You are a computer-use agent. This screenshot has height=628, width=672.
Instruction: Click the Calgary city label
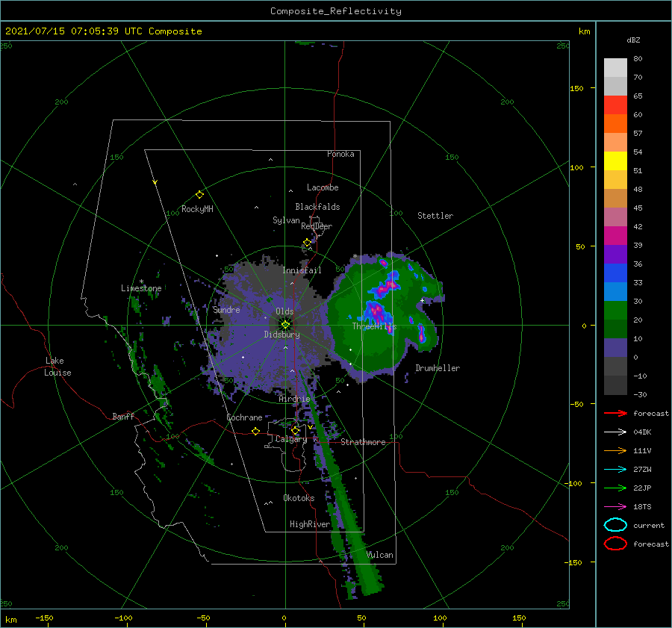click(291, 439)
